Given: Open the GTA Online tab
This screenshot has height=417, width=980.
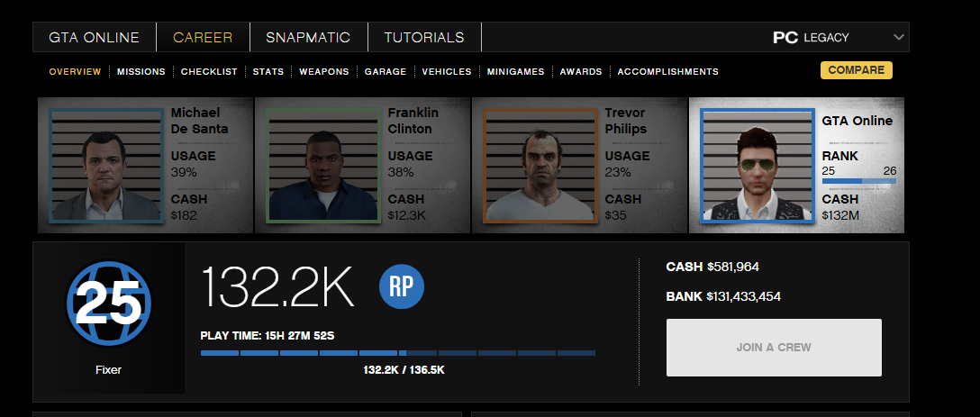Looking at the screenshot, I should pyautogui.click(x=95, y=37).
